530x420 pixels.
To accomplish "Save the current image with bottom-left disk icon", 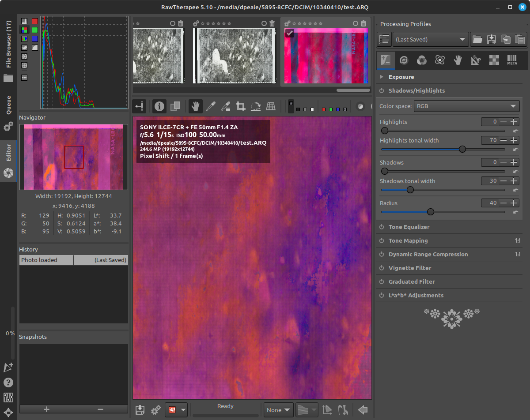I will (140, 410).
